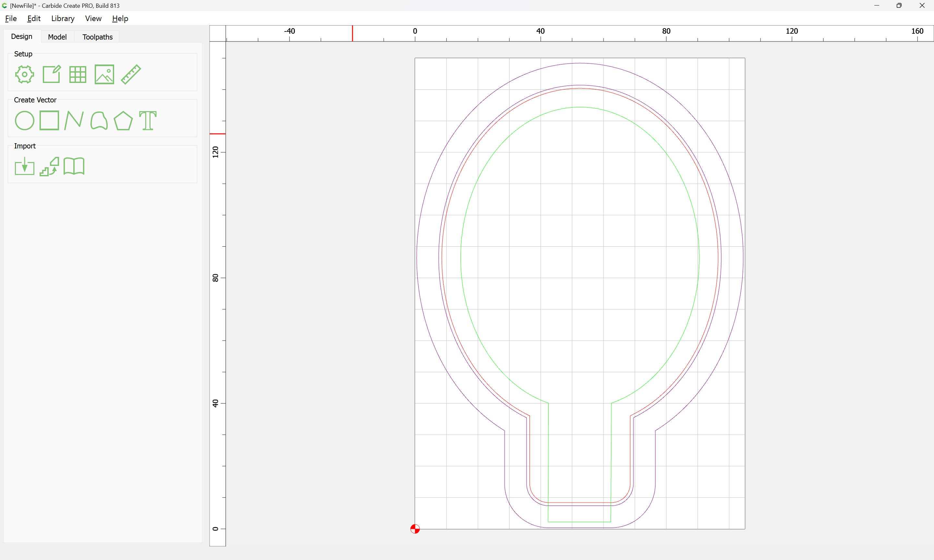Image resolution: width=934 pixels, height=560 pixels.
Task: Open Job Setup gear icon
Action: (25, 74)
